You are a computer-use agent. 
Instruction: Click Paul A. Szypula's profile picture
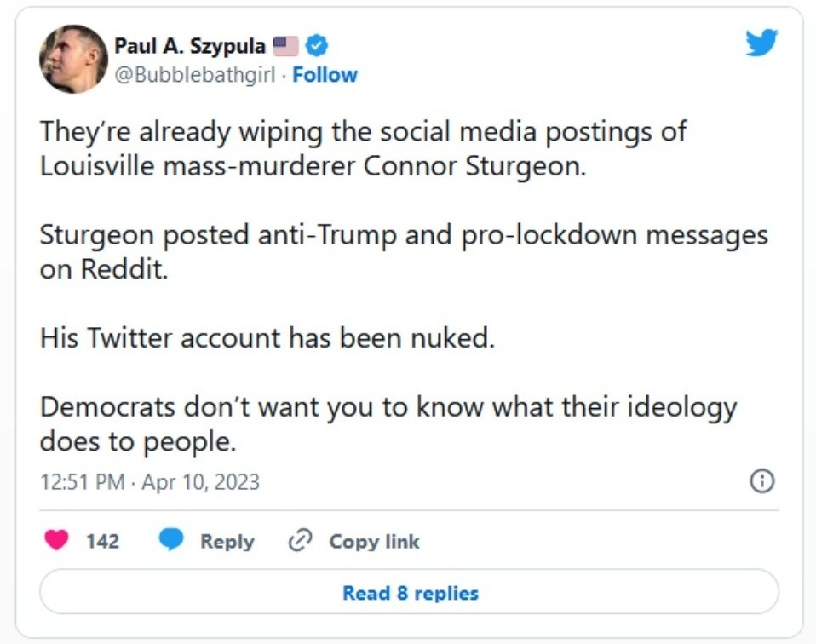[74, 57]
